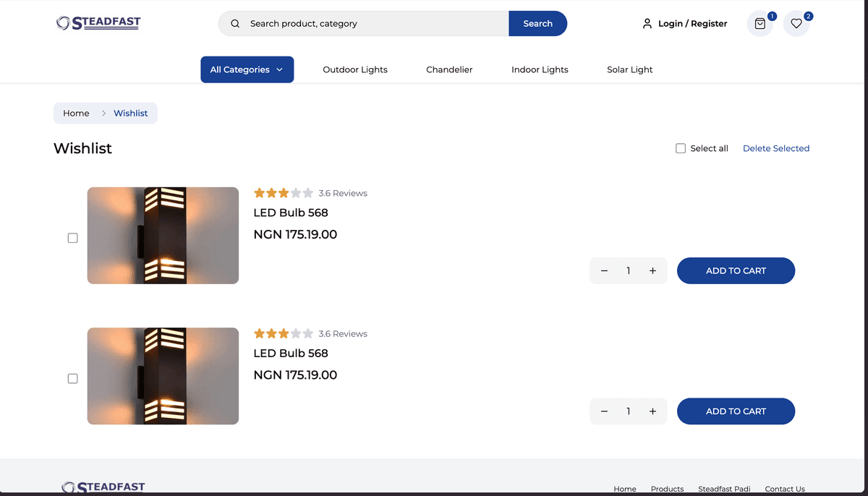Screen dimensions: 868x496
Task: Open the wishlist heart icon
Action: pos(796,24)
